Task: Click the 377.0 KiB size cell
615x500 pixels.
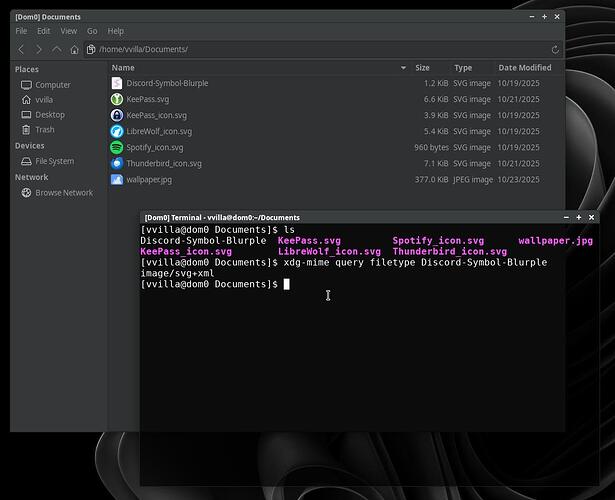Action: tap(431, 180)
